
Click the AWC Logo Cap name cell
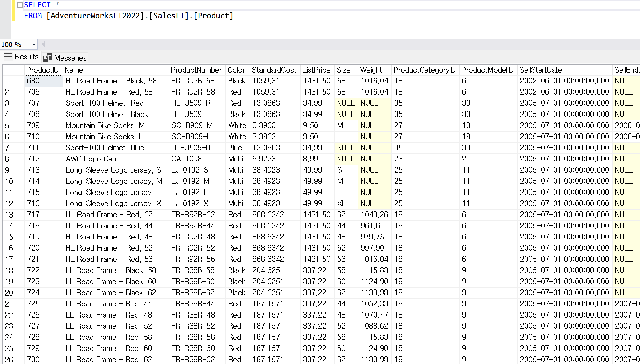91,159
